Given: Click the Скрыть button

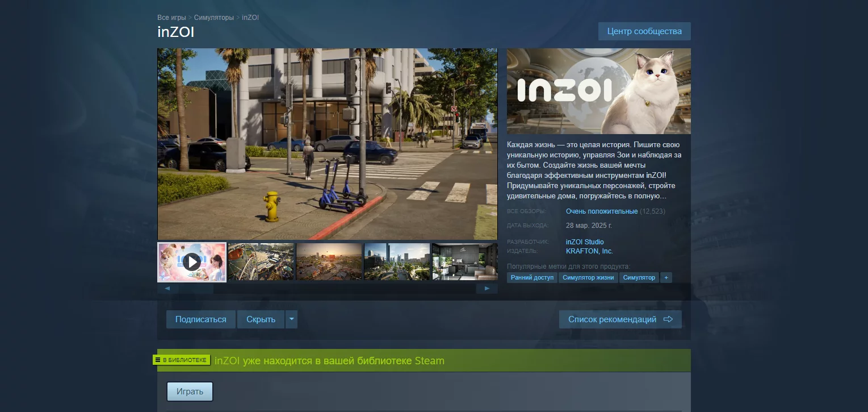Looking at the screenshot, I should pyautogui.click(x=261, y=319).
